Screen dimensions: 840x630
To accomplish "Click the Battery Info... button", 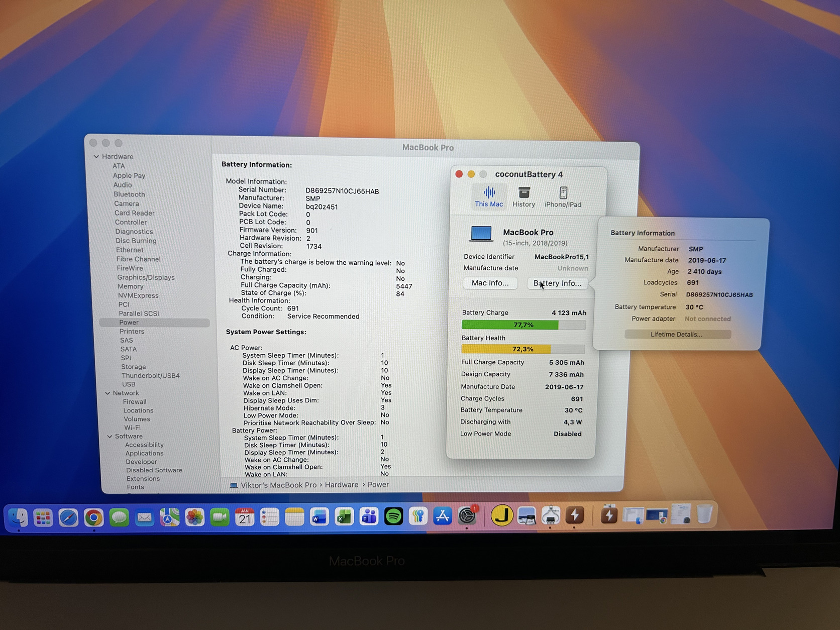I will coord(557,283).
